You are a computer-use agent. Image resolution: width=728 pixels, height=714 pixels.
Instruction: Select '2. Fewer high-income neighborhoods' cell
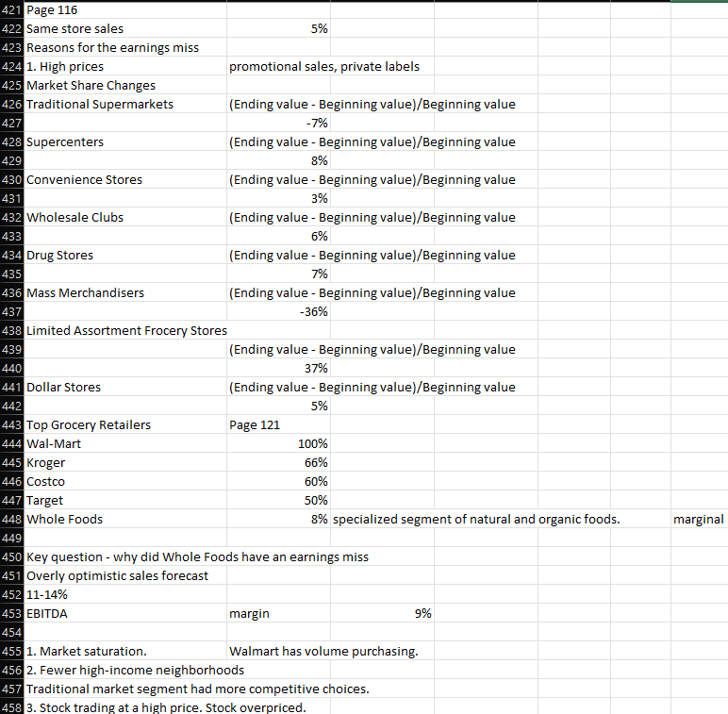pos(135,671)
